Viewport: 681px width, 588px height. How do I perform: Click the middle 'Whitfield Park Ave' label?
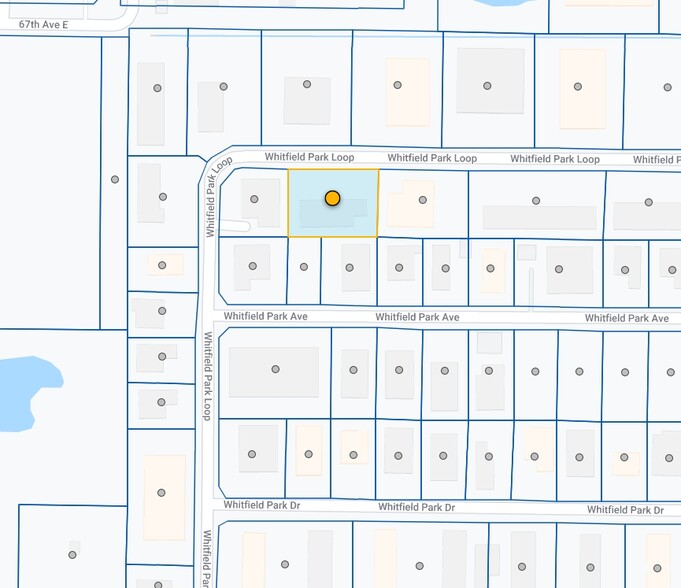pos(417,317)
